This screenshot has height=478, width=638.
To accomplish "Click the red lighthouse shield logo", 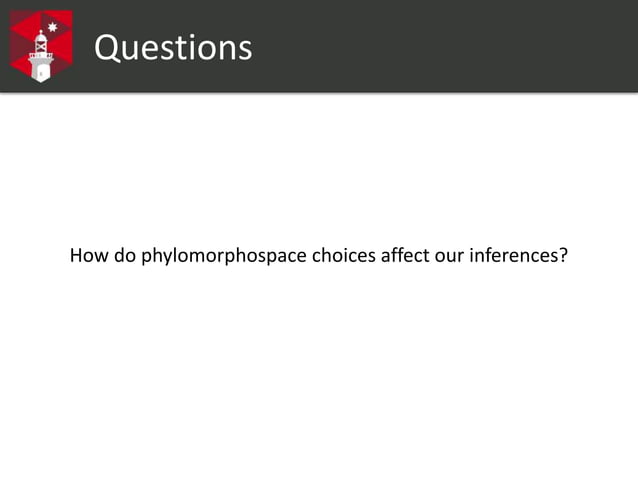I will point(41,46).
